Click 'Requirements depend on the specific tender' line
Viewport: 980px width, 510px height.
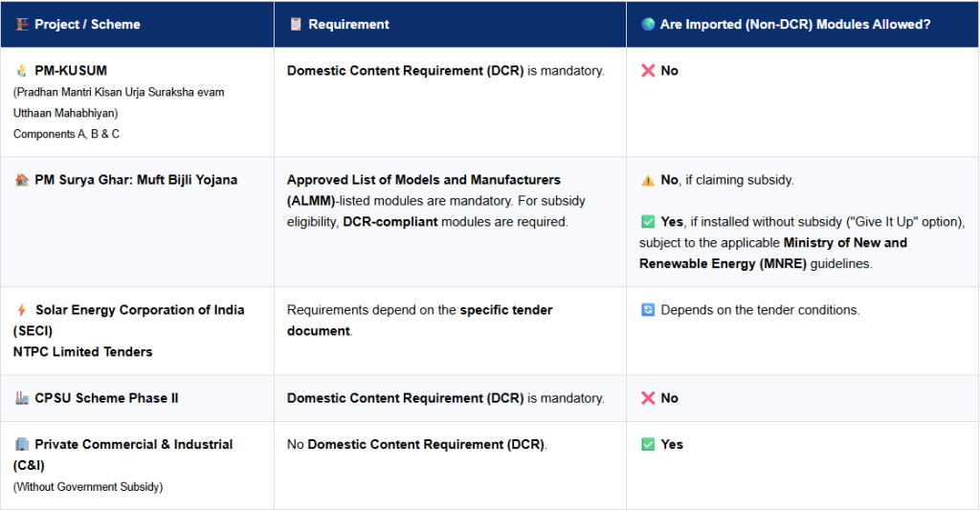419,310
